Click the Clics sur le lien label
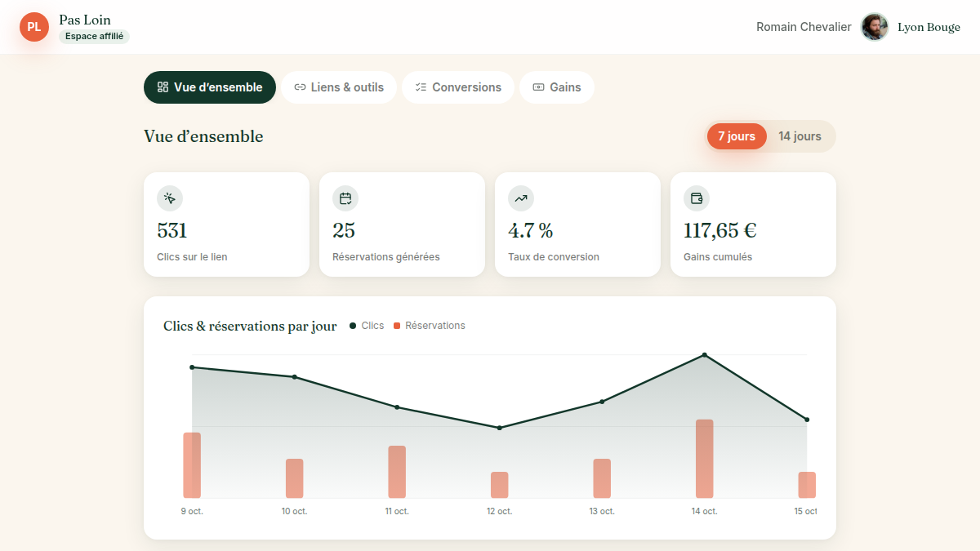 coord(192,257)
